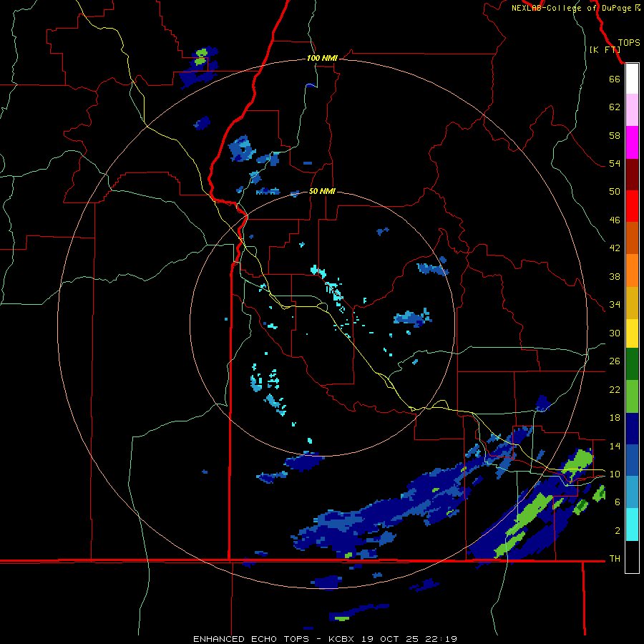Image resolution: width=644 pixels, height=644 pixels.
Task: Select the gold legend band near 34
Action: pyautogui.click(x=632, y=303)
